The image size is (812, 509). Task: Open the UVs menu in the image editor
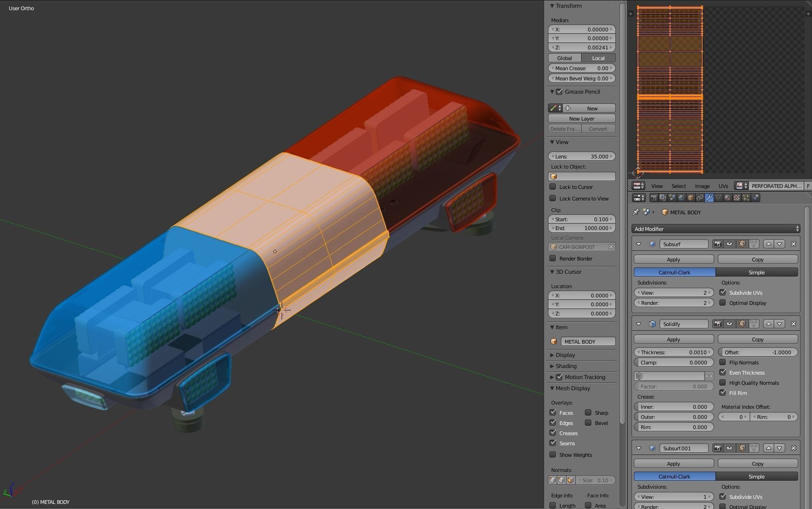click(723, 186)
